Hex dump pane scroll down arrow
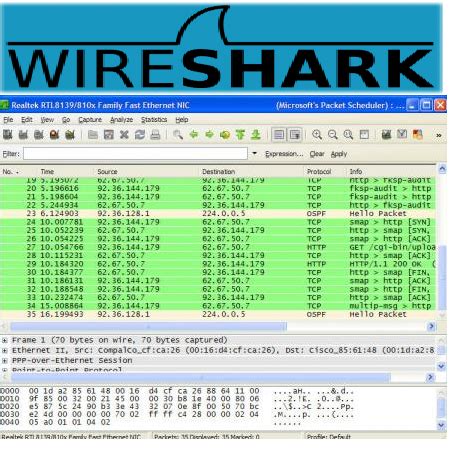Screen dimensions: 451x455 click(441, 425)
